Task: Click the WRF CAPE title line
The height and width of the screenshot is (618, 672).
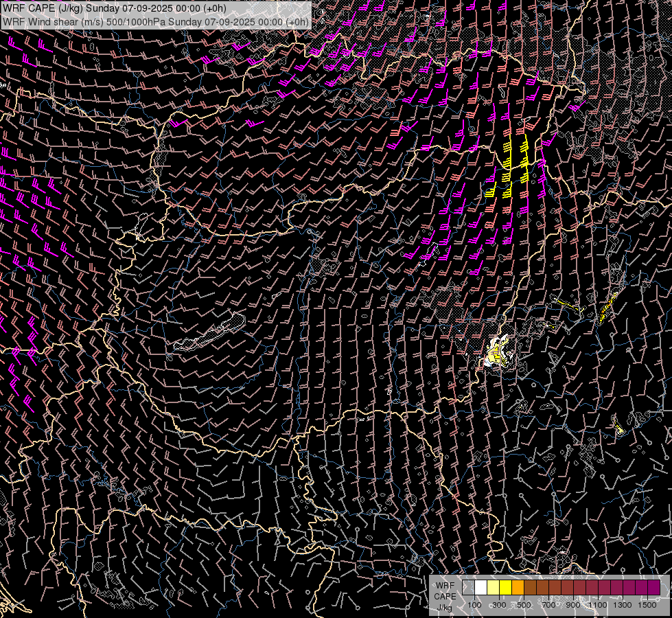Action: click(x=115, y=8)
